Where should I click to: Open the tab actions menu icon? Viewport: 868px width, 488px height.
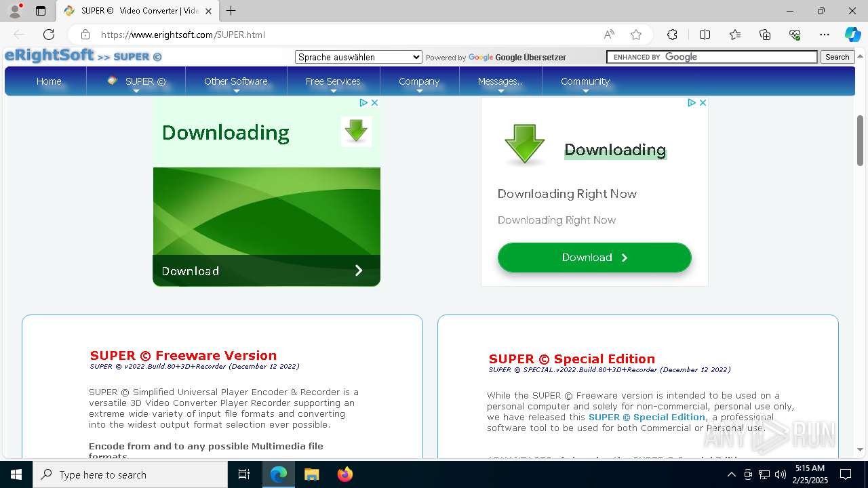point(41,11)
